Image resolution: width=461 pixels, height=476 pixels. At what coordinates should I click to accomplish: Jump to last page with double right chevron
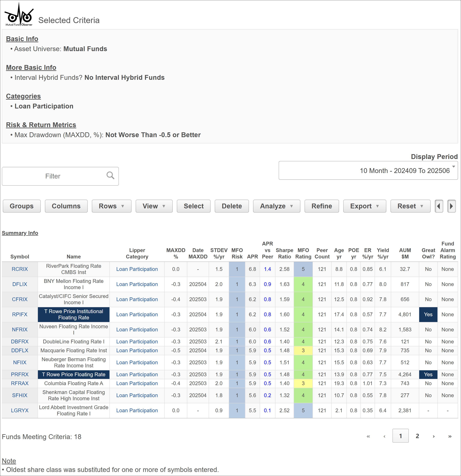click(450, 436)
